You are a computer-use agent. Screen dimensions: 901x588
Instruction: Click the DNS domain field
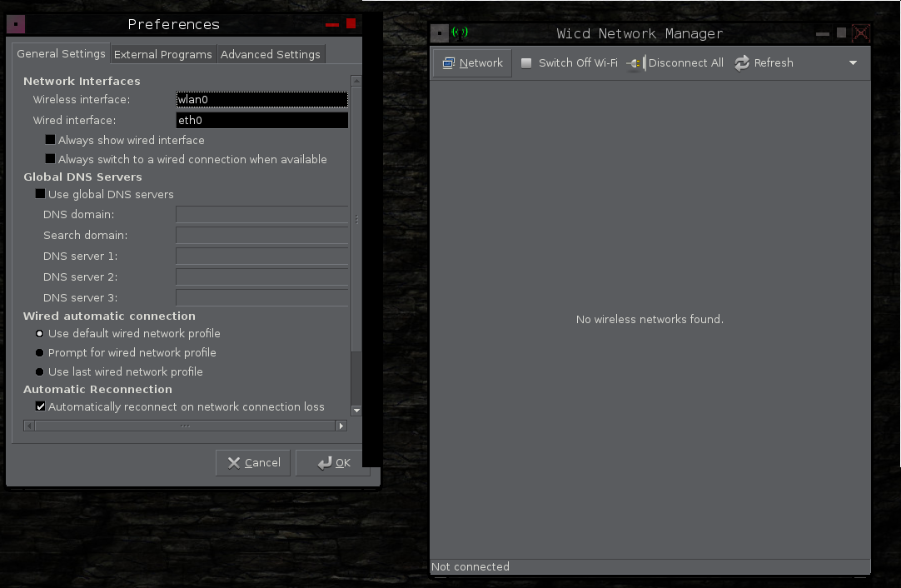point(262,214)
